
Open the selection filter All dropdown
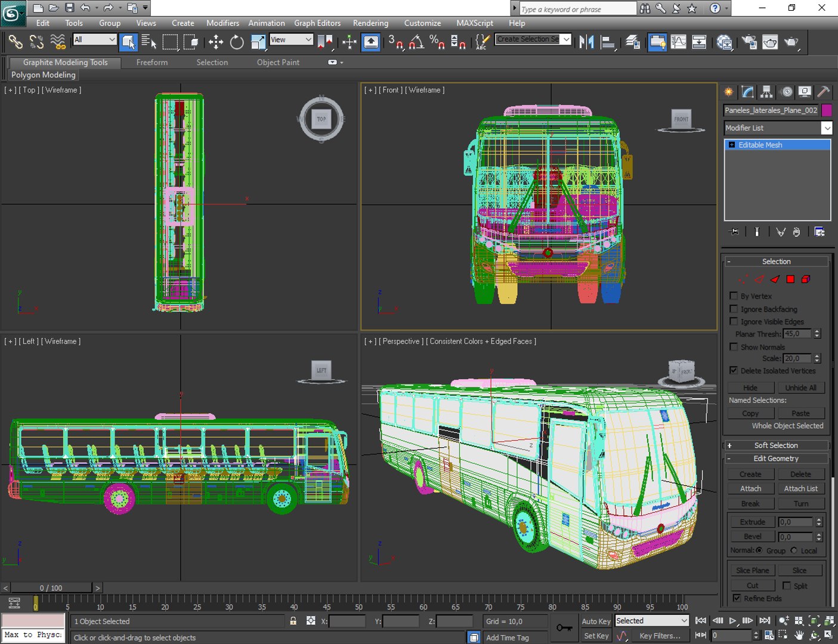coord(94,40)
